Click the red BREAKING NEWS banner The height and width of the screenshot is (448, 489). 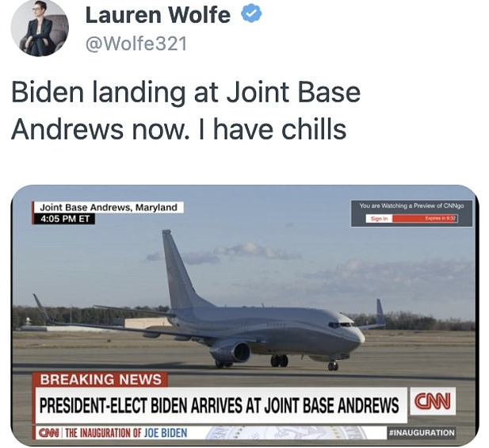[101, 379]
